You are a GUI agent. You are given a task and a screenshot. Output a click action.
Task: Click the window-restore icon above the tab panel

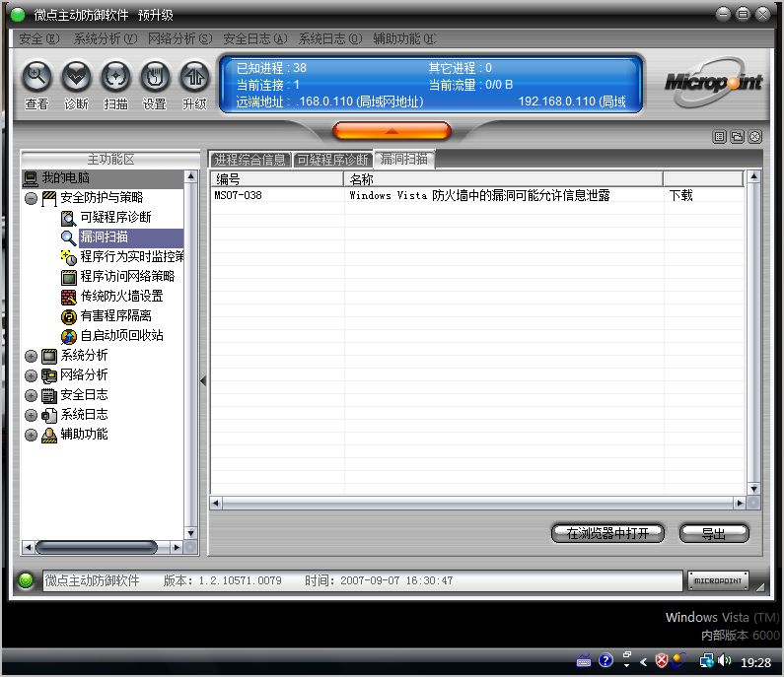[737, 136]
